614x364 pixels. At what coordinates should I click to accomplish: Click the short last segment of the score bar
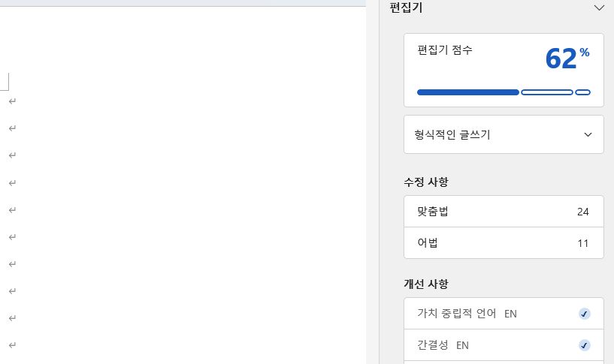pyautogui.click(x=582, y=92)
